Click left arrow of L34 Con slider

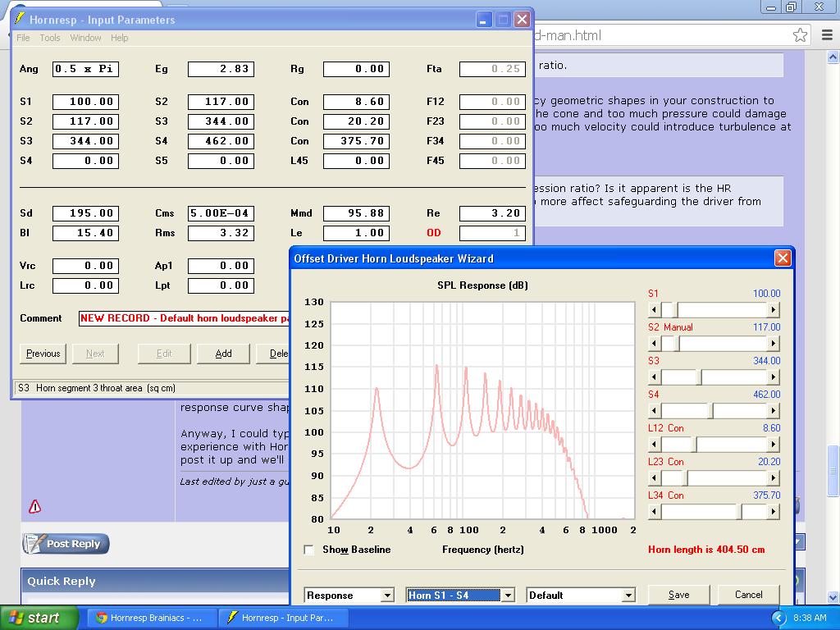coord(654,512)
